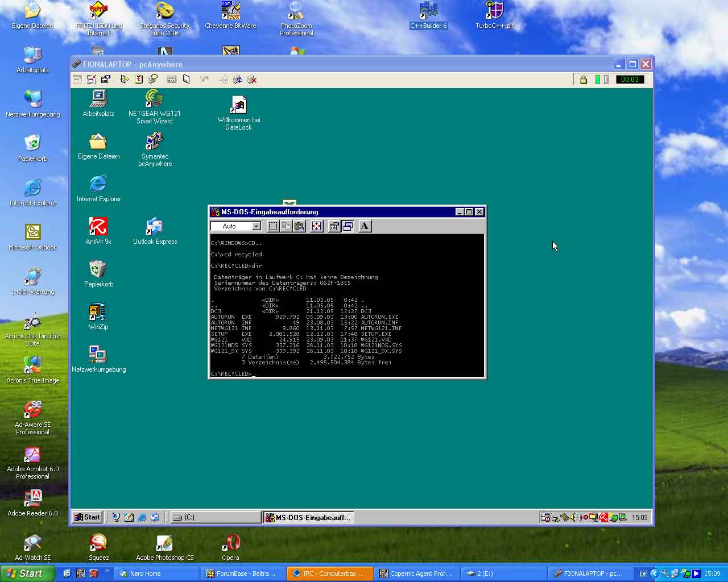Click pcAnywhere online options toolbar icon
The height and width of the screenshot is (582, 728).
[x=106, y=80]
